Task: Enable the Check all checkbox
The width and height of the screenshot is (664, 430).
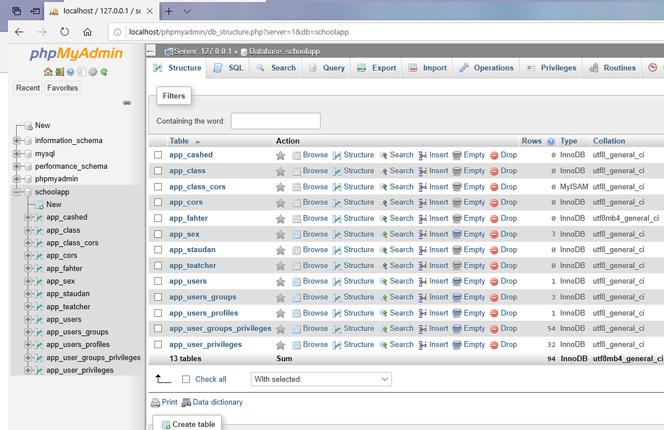Action: click(186, 379)
